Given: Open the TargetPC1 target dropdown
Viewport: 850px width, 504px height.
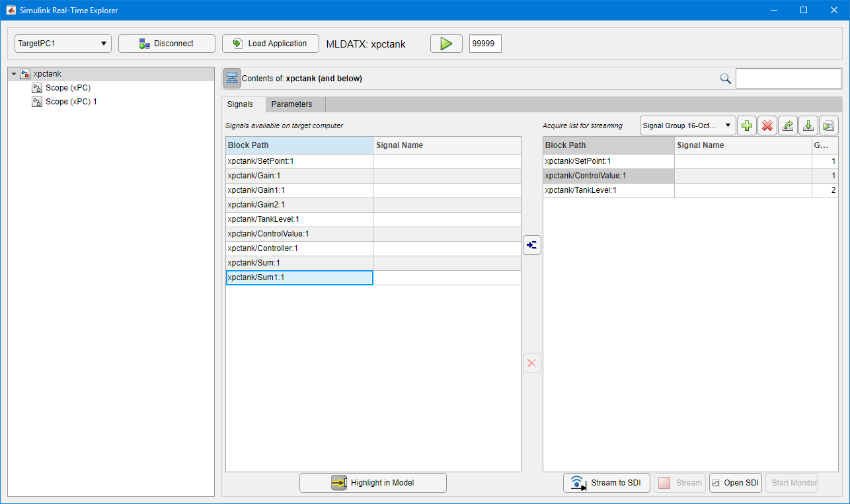Looking at the screenshot, I should point(63,44).
